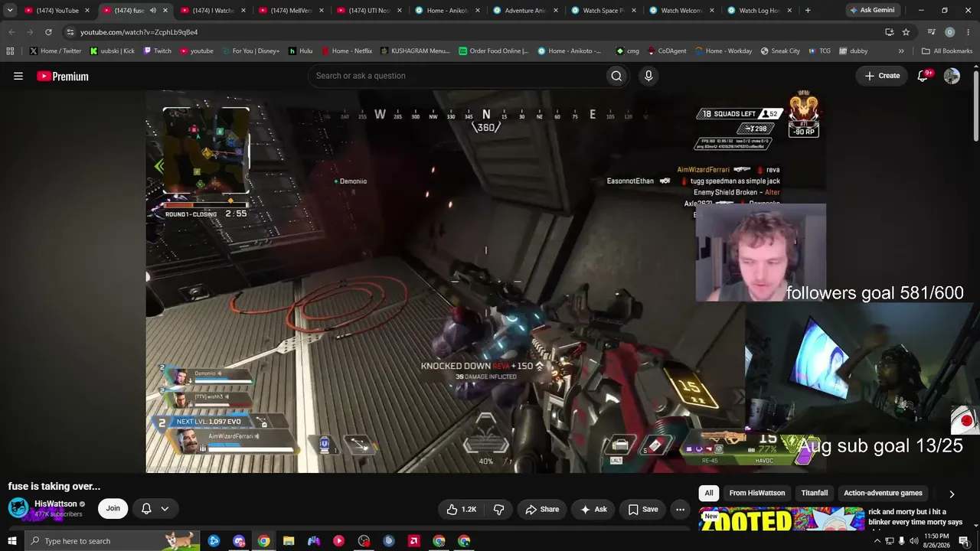The width and height of the screenshot is (980, 551).
Task: Open Chrome apps grid shortcut
Action: pyautogui.click(x=10, y=51)
